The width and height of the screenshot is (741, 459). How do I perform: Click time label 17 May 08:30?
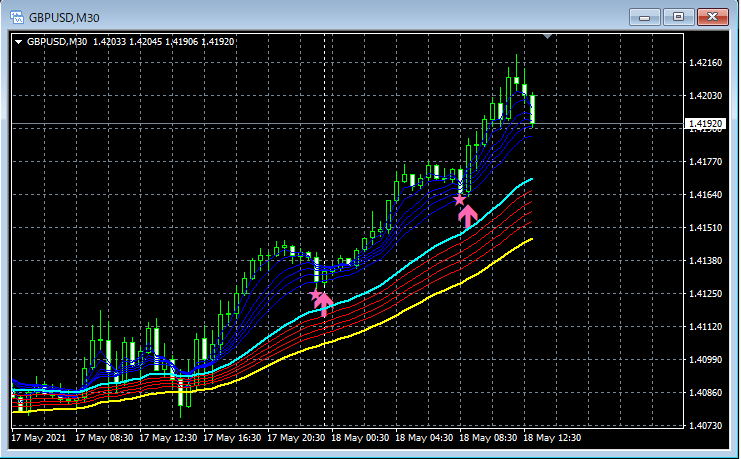click(x=104, y=438)
